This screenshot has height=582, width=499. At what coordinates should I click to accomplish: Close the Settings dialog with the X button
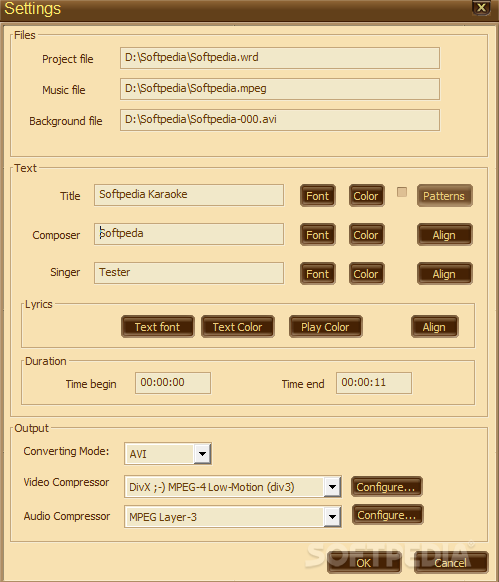click(481, 8)
